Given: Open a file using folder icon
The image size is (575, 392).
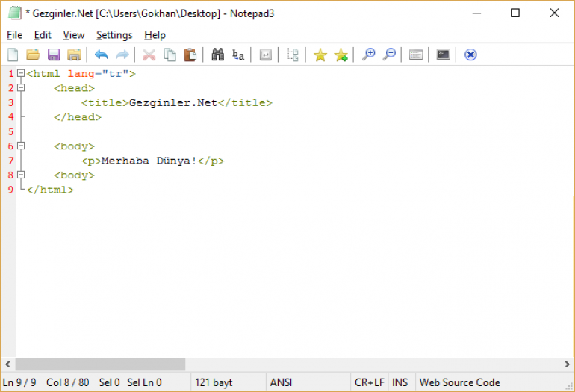Looking at the screenshot, I should point(33,55).
